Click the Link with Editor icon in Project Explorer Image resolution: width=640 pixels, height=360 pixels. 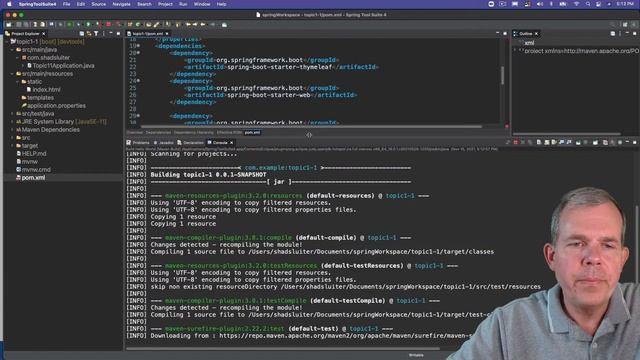pyautogui.click(x=89, y=33)
